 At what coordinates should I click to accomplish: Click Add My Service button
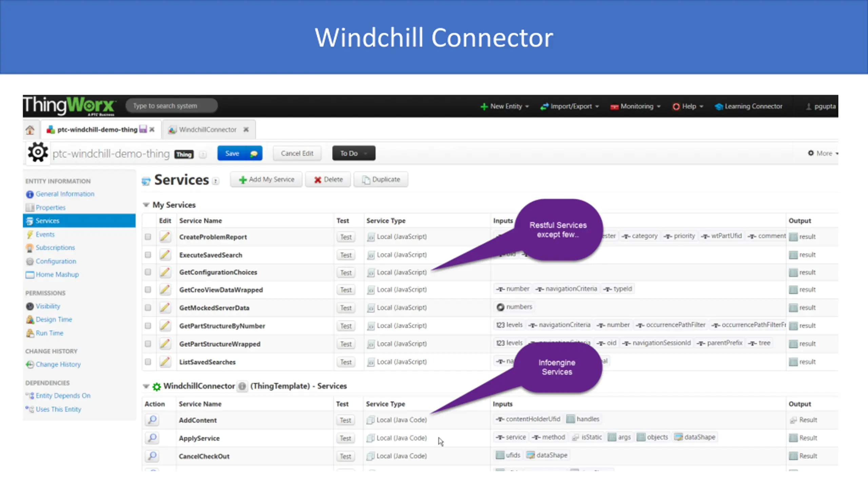(266, 179)
